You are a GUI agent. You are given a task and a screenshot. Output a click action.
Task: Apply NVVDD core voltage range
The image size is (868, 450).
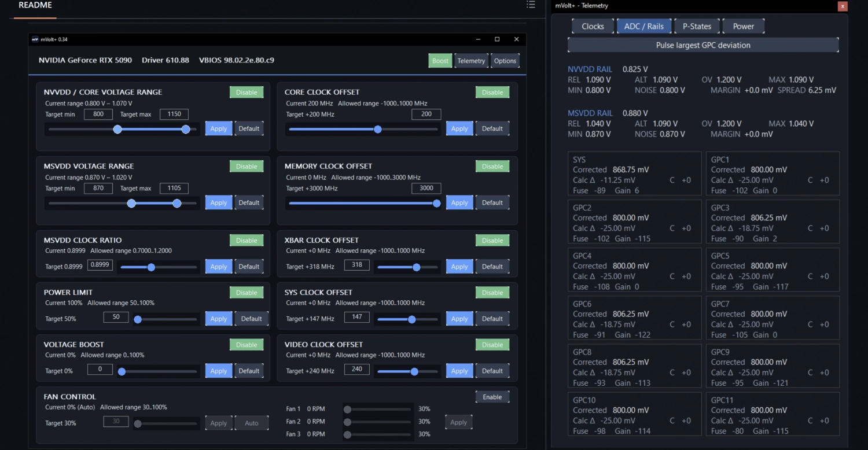219,128
